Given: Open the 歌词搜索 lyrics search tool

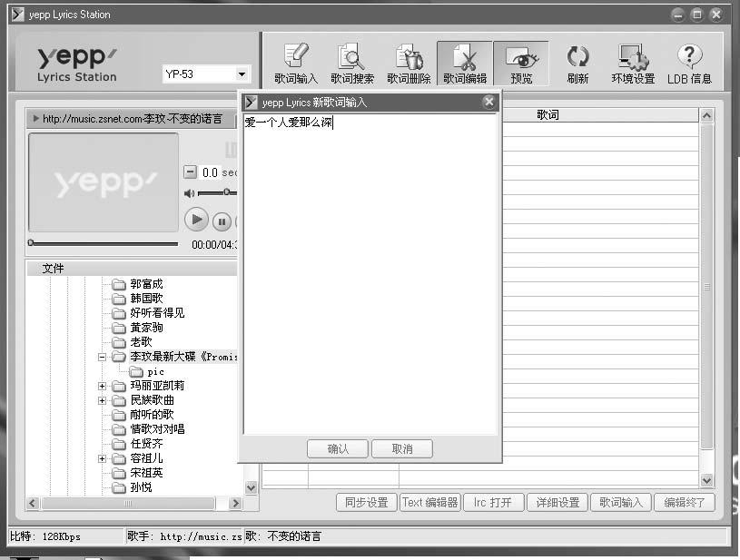Looking at the screenshot, I should tap(352, 64).
